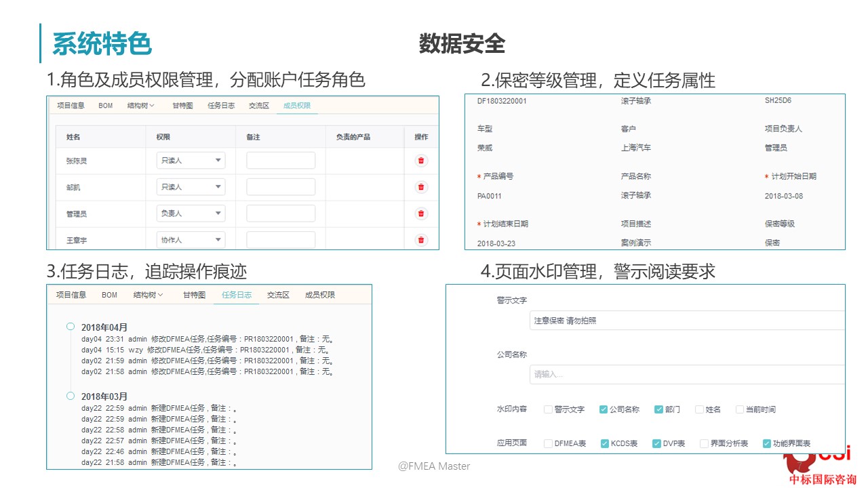This screenshot has width=868, height=488.
Task: Remove 管理员 using the red trash icon
Action: (421, 213)
